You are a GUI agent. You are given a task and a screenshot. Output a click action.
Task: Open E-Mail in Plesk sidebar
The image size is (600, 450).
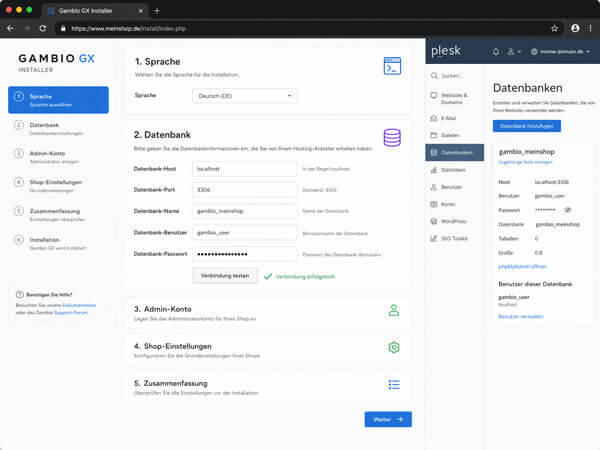point(454,118)
